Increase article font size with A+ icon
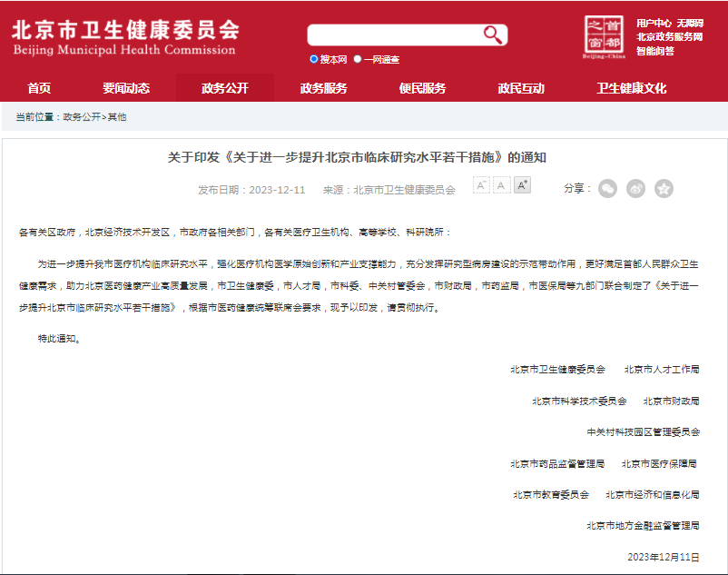The image size is (728, 575). (522, 185)
